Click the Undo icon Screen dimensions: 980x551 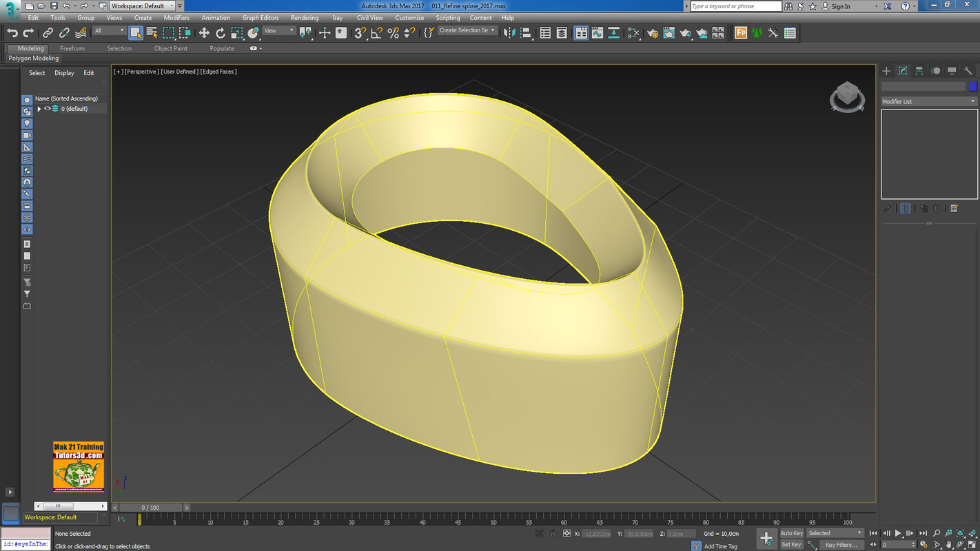click(12, 32)
